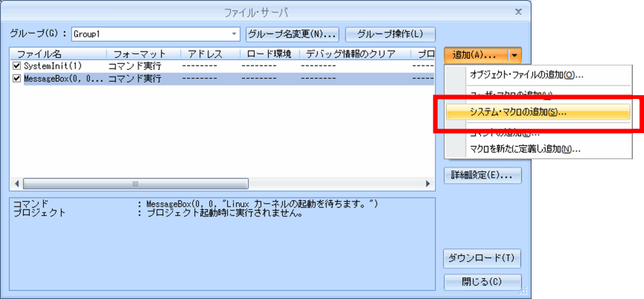This screenshot has width=644, height=299.
Task: Open the グループ操作(L) button
Action: click(390, 34)
